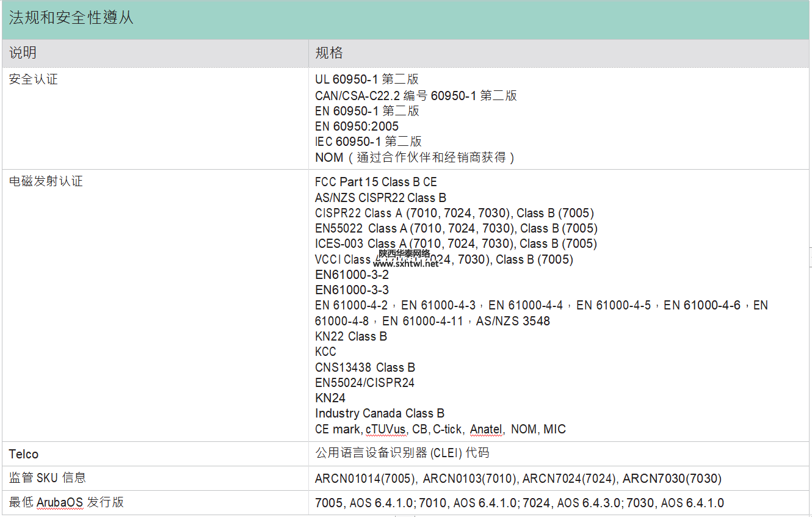This screenshot has height=517, width=812.
Task: Select the KN22 Class B line
Action: pos(351,336)
